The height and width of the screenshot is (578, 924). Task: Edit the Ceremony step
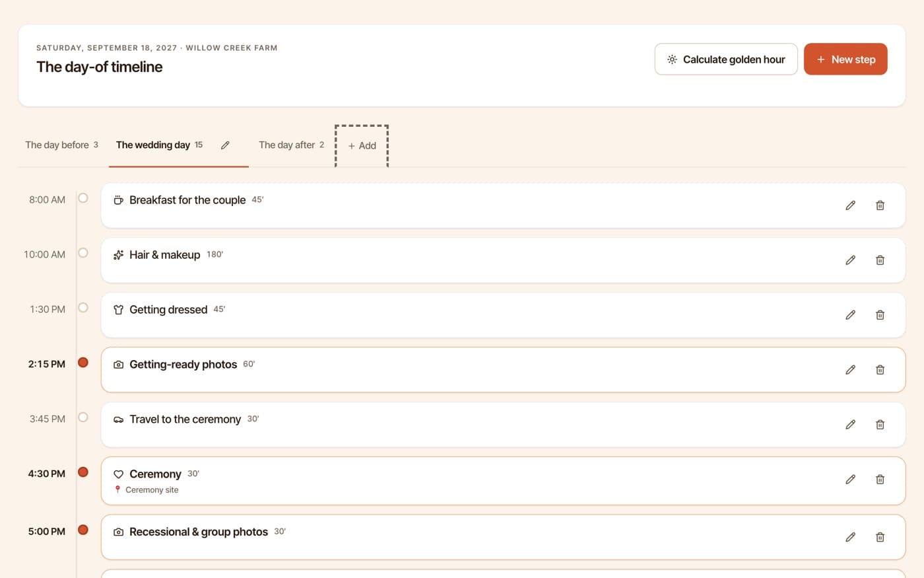coord(850,480)
